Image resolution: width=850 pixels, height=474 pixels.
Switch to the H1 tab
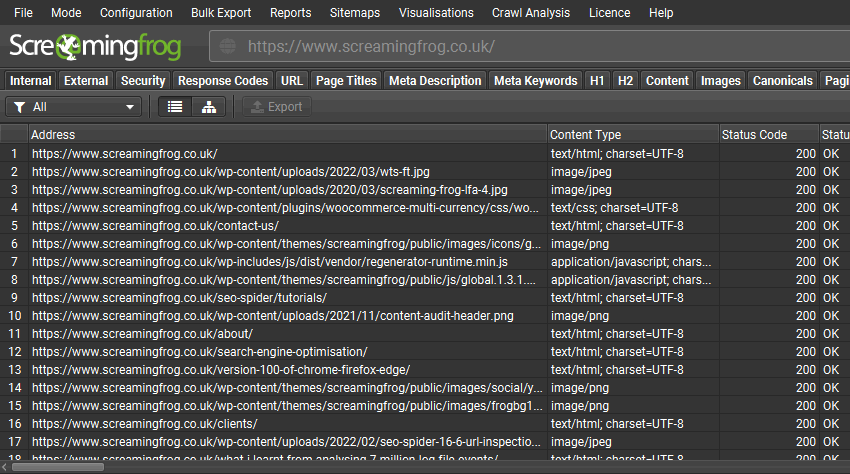coord(597,81)
